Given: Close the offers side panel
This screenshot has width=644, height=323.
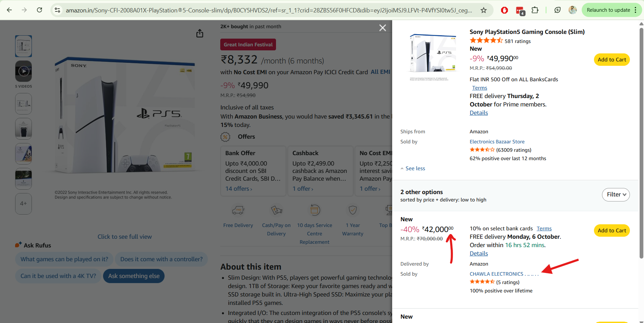Looking at the screenshot, I should point(382,28).
